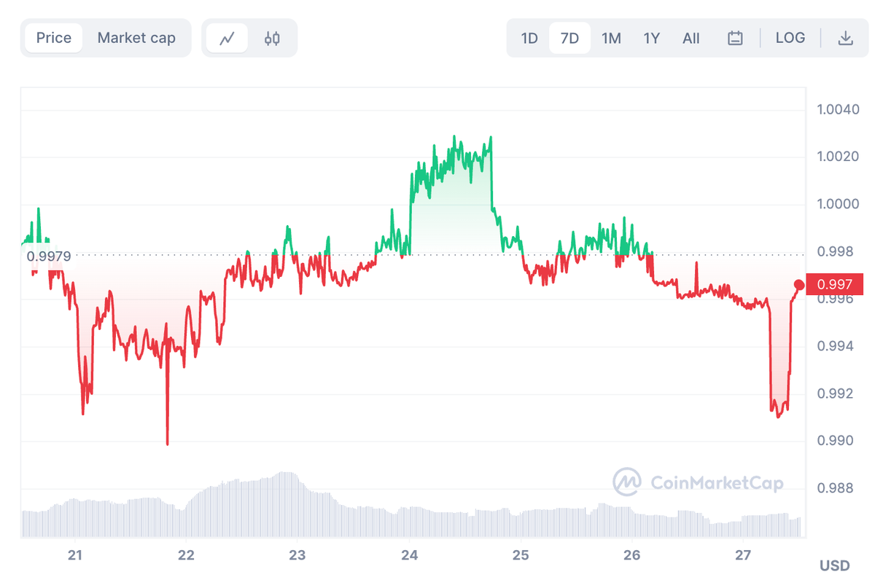Click the 0.9979 reference price label

point(47,256)
